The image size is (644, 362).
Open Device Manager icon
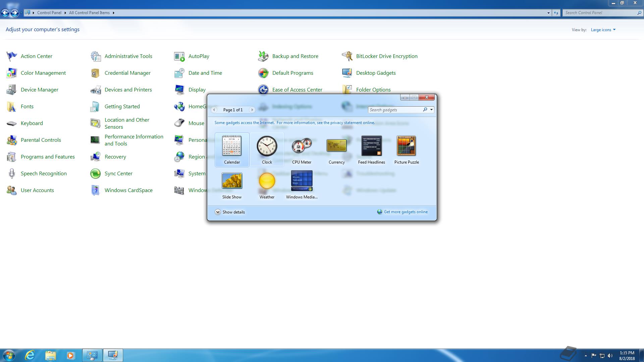12,90
